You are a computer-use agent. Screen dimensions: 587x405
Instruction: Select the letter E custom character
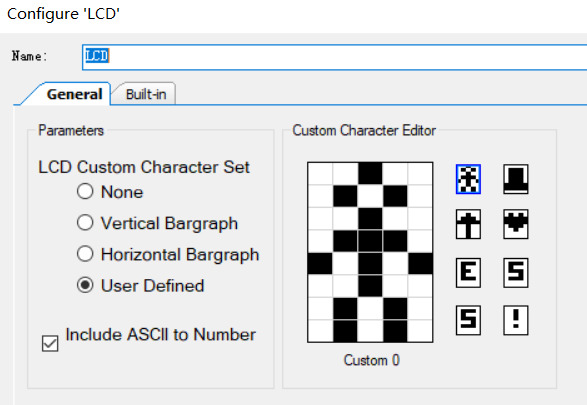coord(468,272)
